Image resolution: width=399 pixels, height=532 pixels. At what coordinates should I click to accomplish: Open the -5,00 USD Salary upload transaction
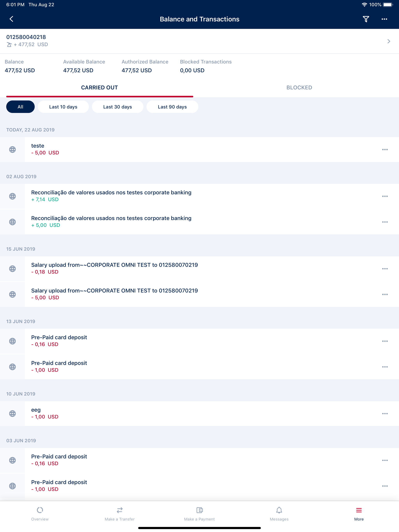coord(199,294)
